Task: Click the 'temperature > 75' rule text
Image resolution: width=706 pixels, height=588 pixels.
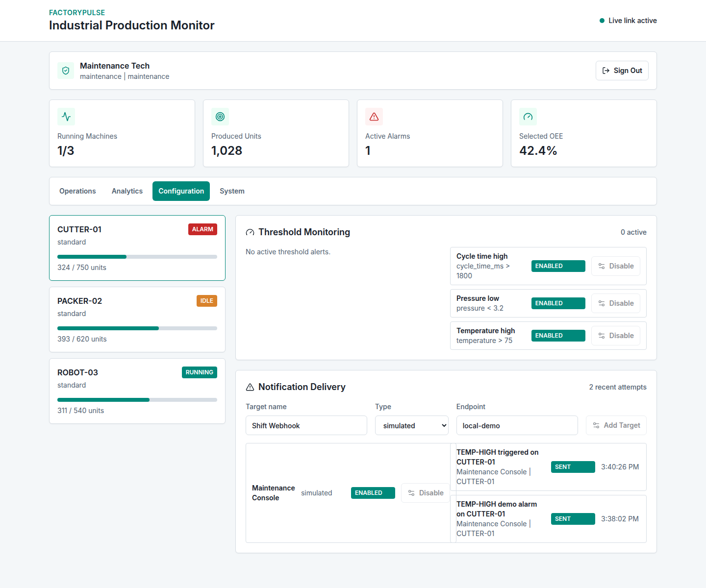Action: 484,341
